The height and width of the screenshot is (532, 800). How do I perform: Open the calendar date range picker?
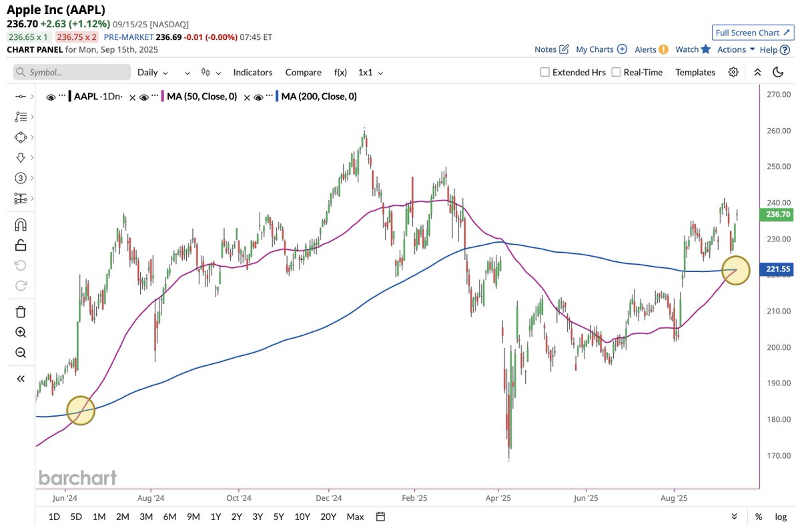pos(380,517)
